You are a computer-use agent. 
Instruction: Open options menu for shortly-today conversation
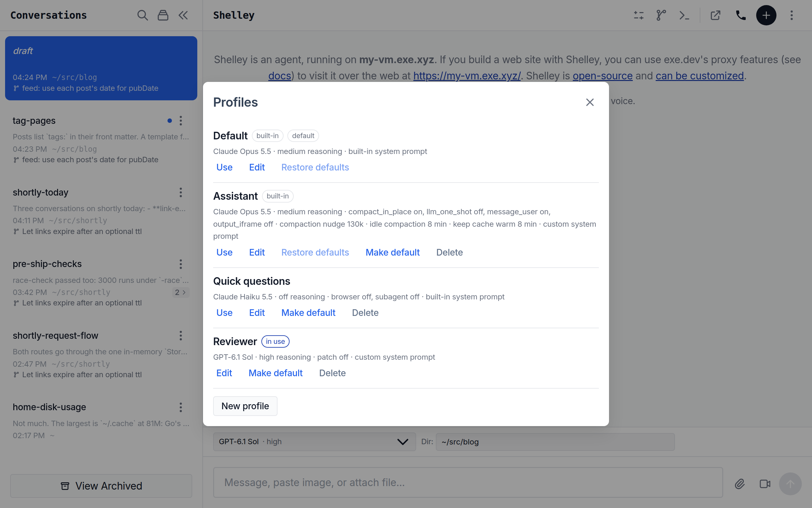pyautogui.click(x=181, y=192)
